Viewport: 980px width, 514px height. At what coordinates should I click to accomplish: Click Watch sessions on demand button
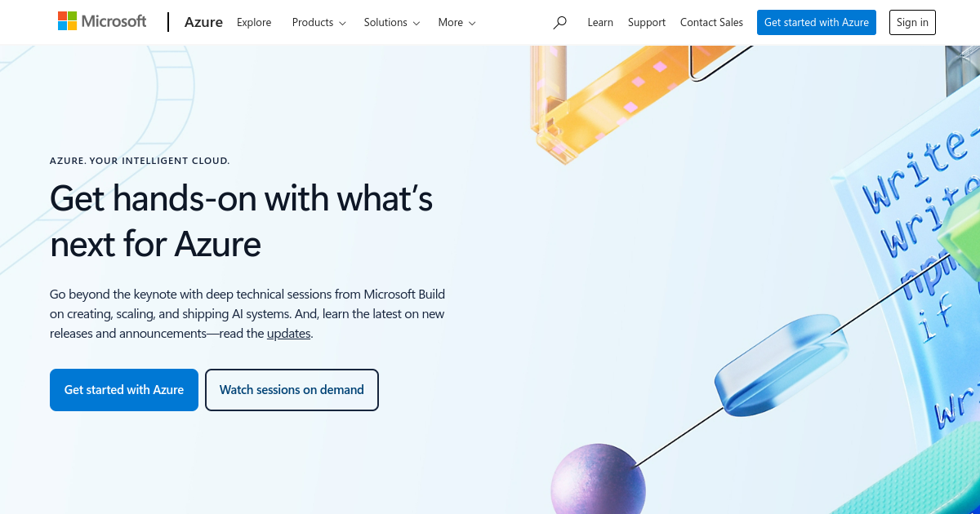292,390
